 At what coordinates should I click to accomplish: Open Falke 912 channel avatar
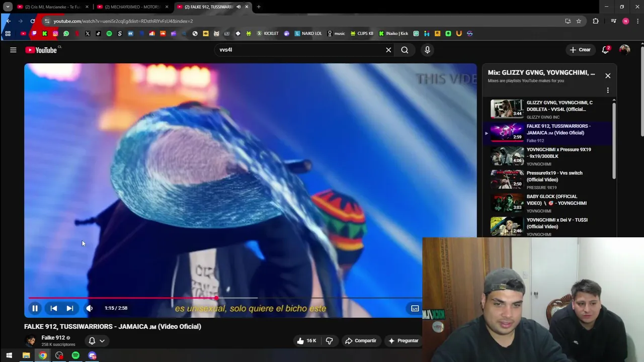[x=31, y=340]
